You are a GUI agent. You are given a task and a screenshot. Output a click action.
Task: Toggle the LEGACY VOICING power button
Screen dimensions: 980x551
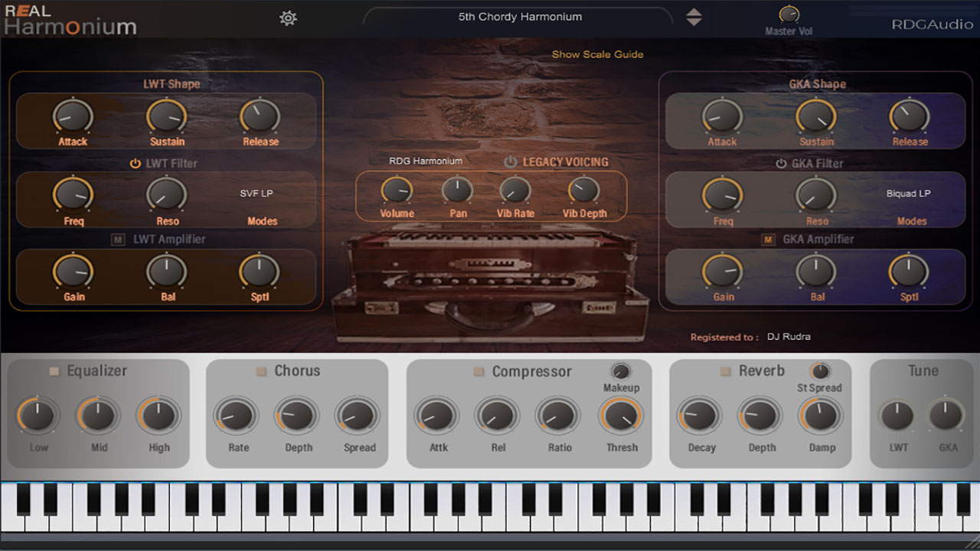click(x=510, y=161)
